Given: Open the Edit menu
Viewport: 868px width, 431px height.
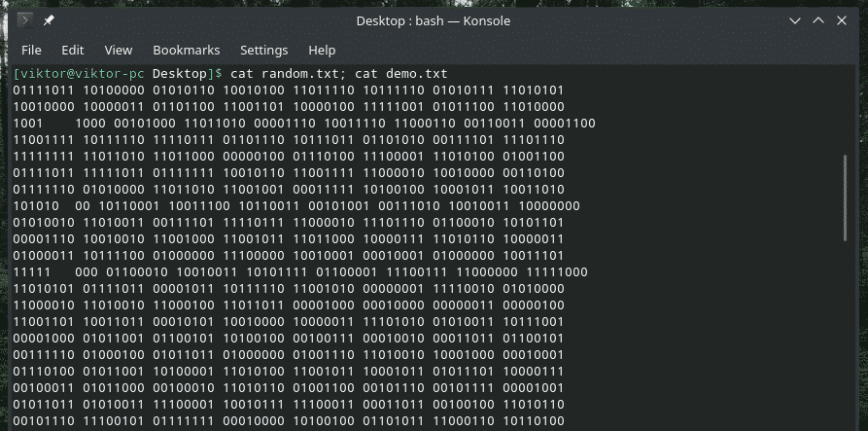Looking at the screenshot, I should (73, 50).
